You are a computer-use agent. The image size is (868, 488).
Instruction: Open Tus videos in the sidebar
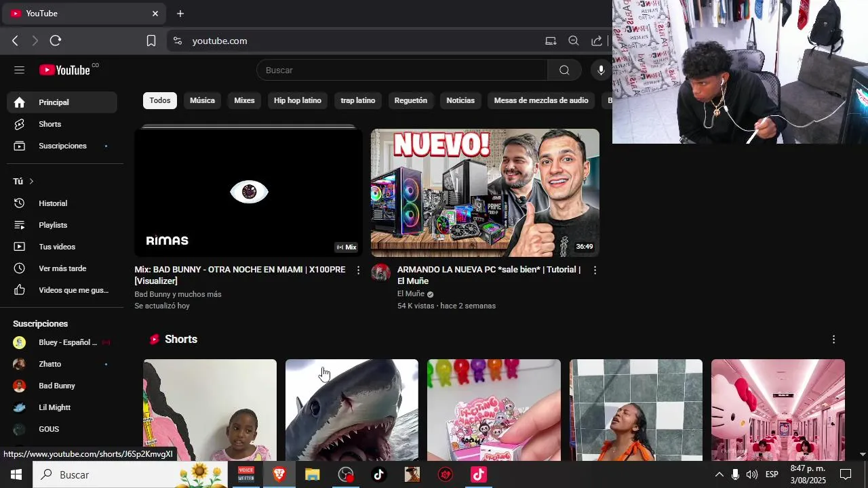click(62, 247)
